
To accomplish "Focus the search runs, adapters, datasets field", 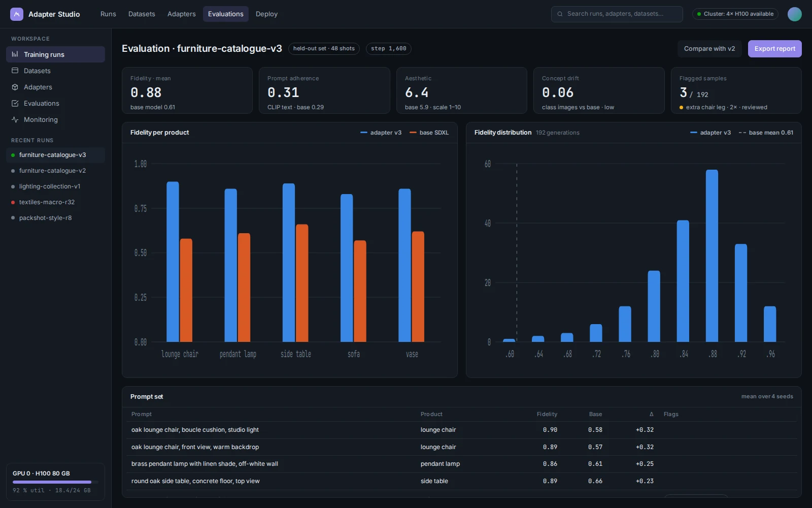I will click(x=617, y=14).
